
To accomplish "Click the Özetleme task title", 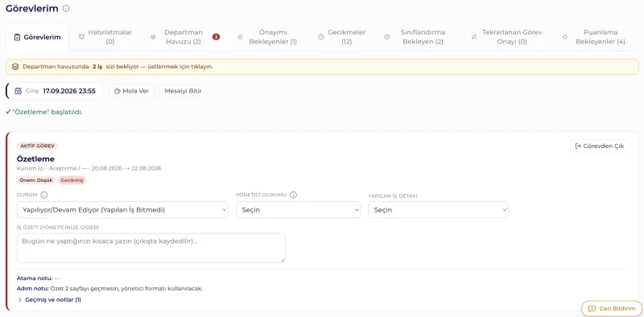I will pos(35,159).
